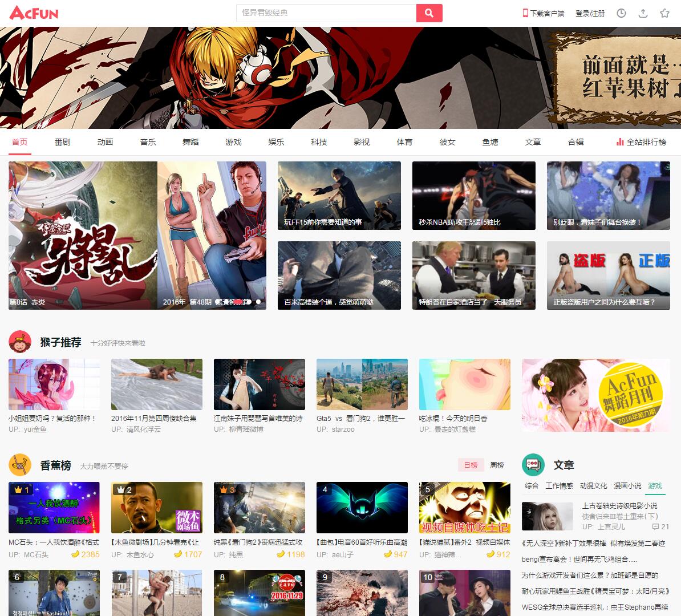Open rank 4 电音60首 video thumbnail

[362, 508]
